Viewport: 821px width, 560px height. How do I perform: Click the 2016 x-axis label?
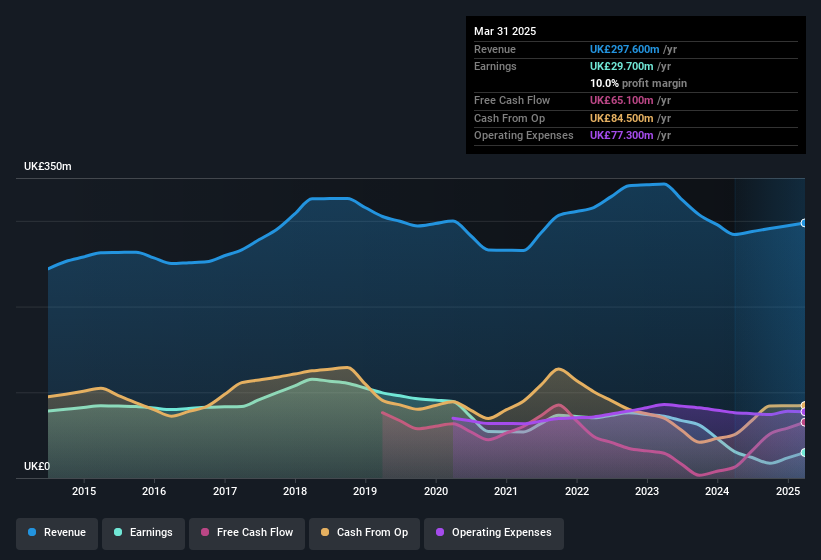(x=154, y=491)
